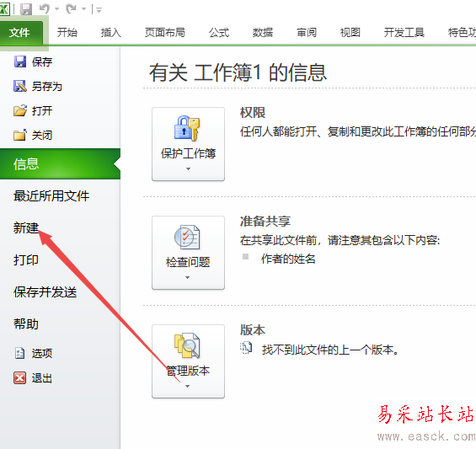Click the 找不到此文件的上一个版本 text
The image size is (476, 449).
330,350
